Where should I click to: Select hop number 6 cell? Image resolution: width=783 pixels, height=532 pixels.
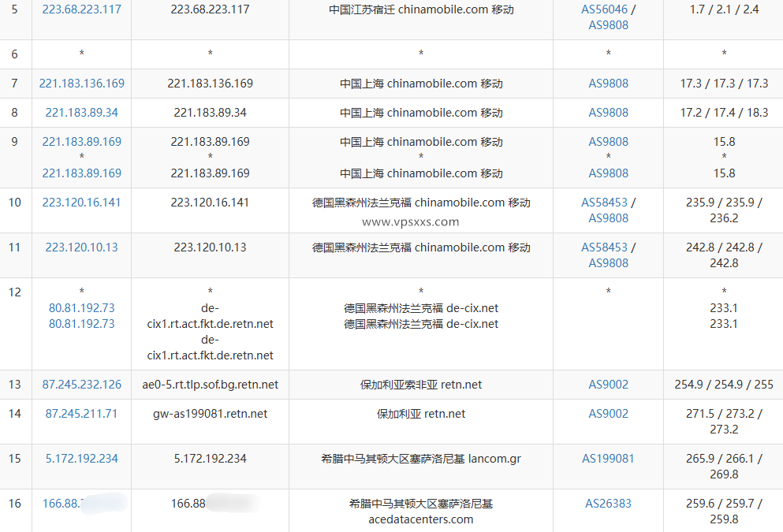click(x=14, y=54)
